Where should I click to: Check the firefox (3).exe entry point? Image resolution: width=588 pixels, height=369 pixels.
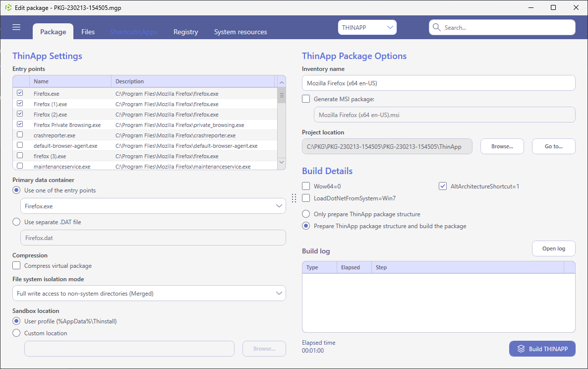tap(20, 156)
